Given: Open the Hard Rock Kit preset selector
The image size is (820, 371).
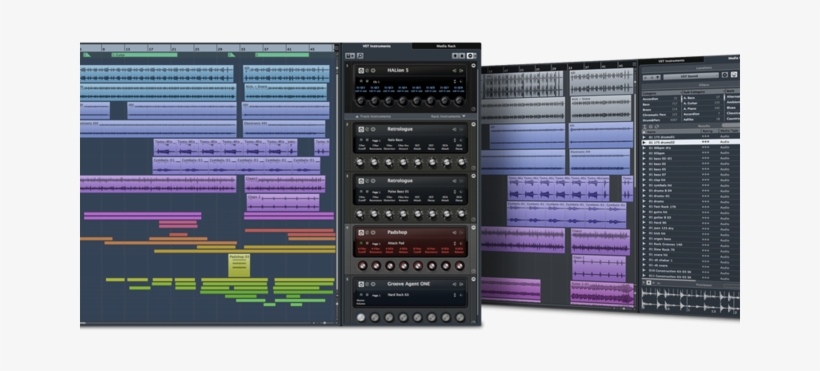Looking at the screenshot, I should [x=398, y=295].
